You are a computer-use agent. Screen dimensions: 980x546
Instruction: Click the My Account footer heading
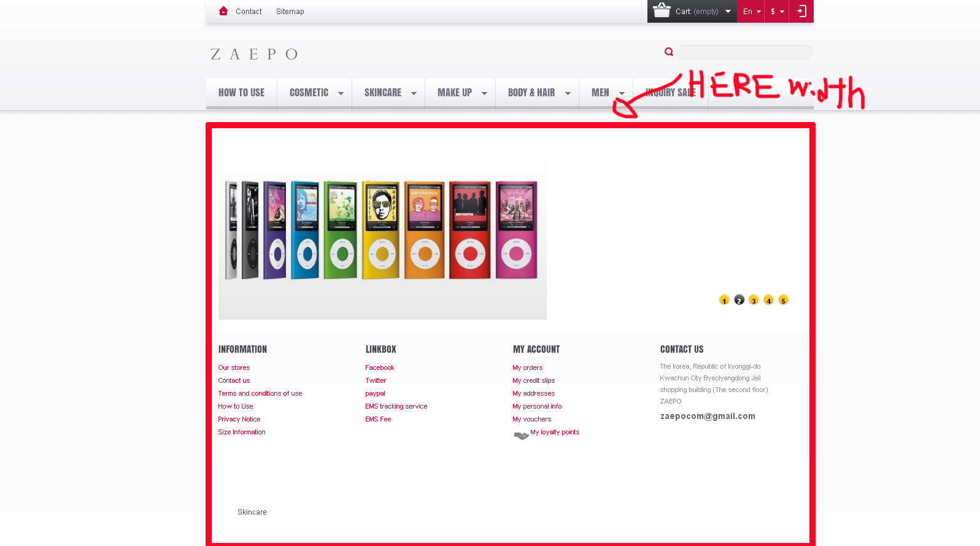[536, 349]
